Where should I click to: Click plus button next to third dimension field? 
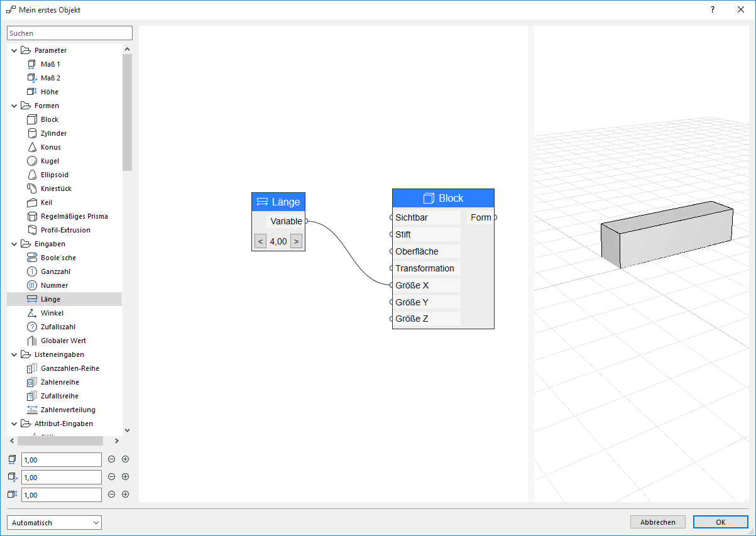click(125, 495)
